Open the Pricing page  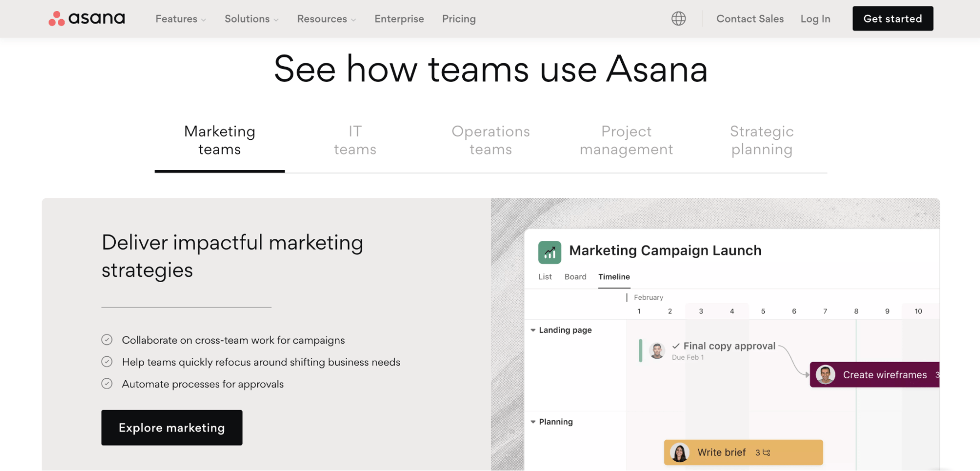tap(459, 19)
